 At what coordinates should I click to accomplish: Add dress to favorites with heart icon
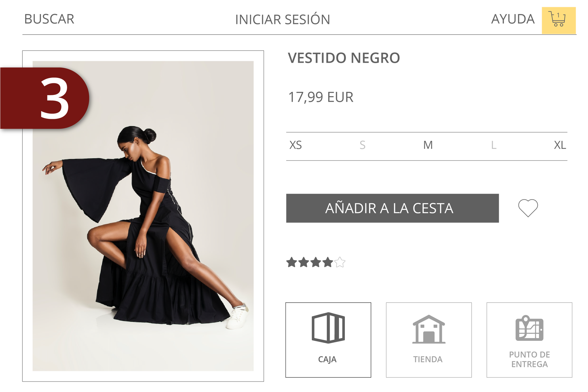tap(528, 208)
